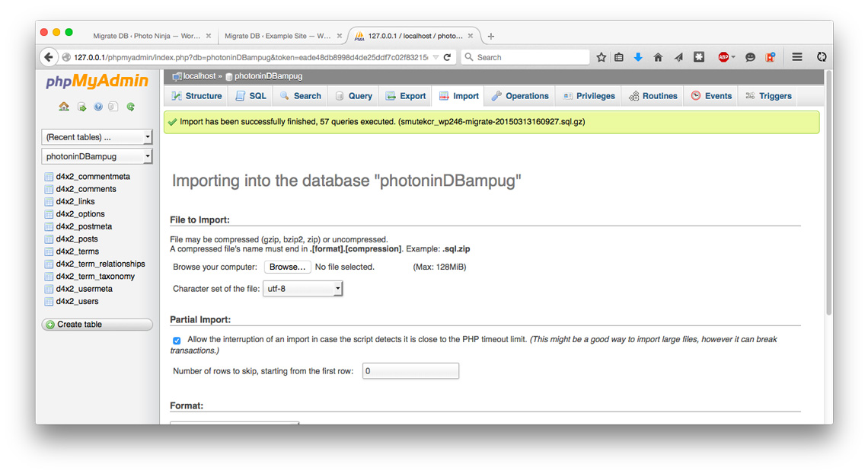Viewport: 868px width, 474px height.
Task: Open phpMyAdmin home icon in sidebar
Action: 64,107
